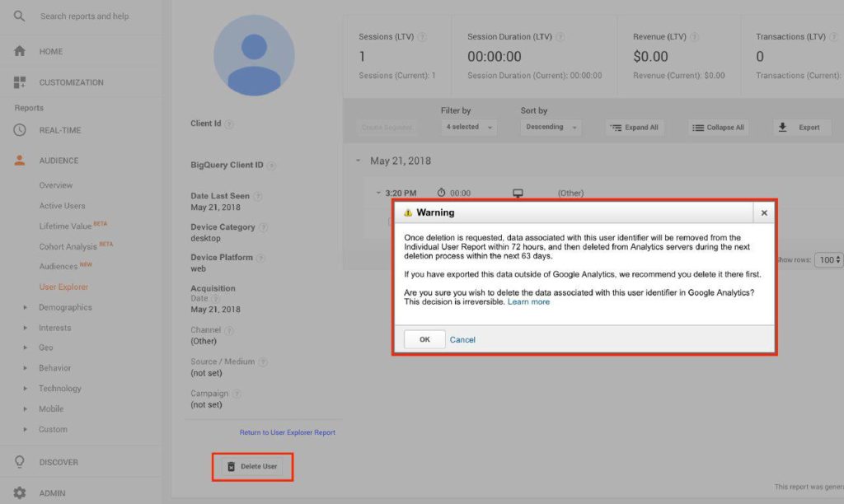Click Cancel in Warning dialog
This screenshot has width=844, height=504.
pos(462,340)
